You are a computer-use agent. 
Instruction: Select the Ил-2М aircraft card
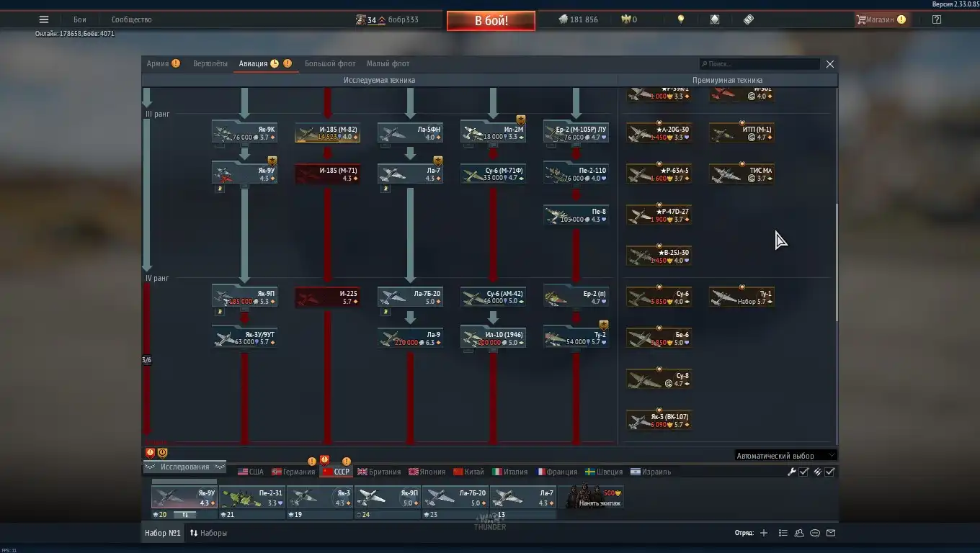493,132
